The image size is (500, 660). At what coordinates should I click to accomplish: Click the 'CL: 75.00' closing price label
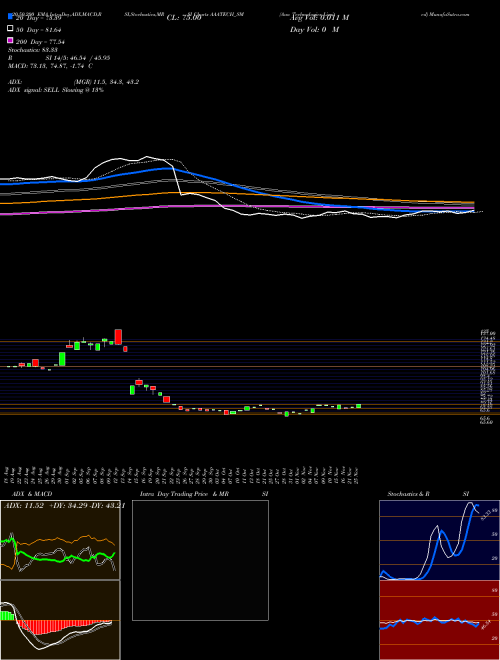pyautogui.click(x=184, y=18)
